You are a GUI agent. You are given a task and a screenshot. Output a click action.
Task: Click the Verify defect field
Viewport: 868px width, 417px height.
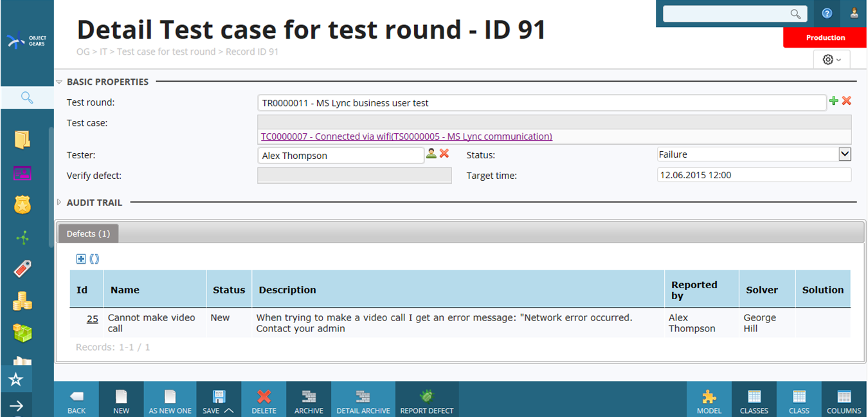coord(354,175)
